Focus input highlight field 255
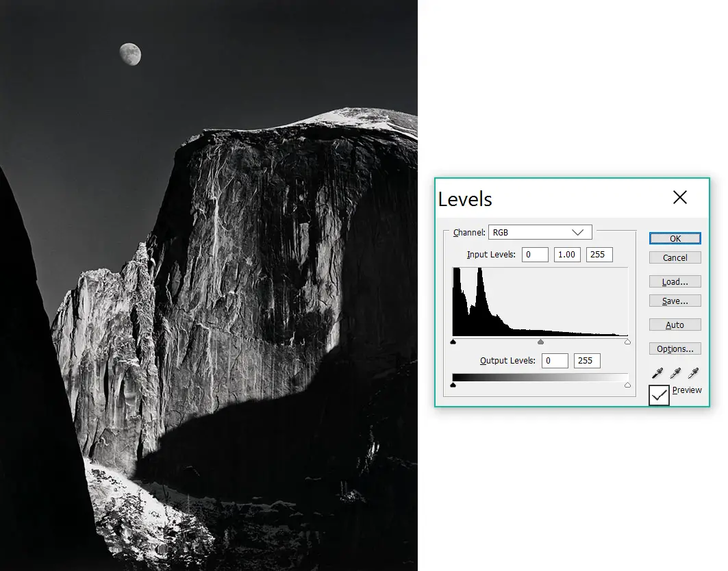Viewport: 728px width, 571px height. point(599,255)
